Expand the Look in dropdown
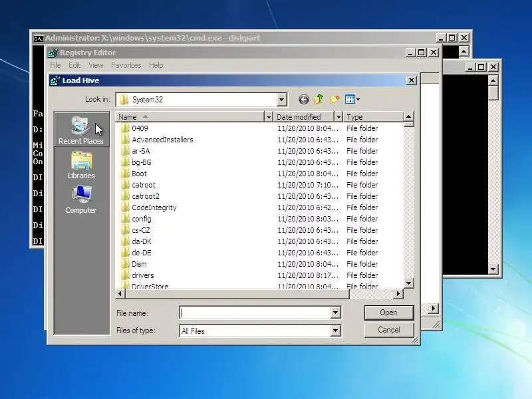532x399 pixels. (x=281, y=100)
